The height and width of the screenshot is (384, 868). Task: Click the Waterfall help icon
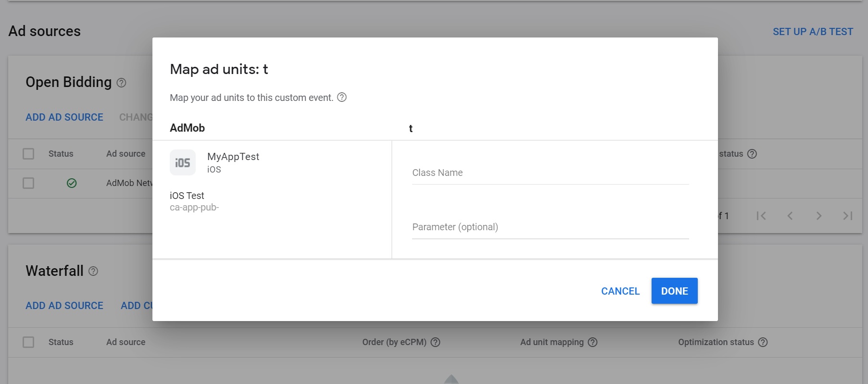coord(93,271)
